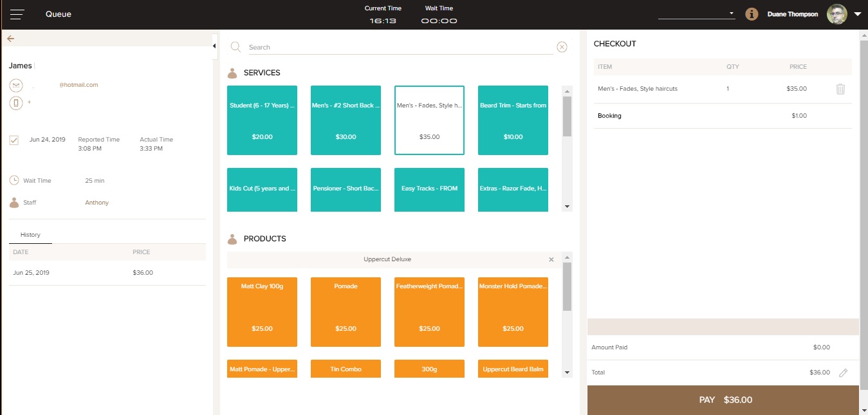
Task: Add Matt Clay 100g product
Action: 263,312
